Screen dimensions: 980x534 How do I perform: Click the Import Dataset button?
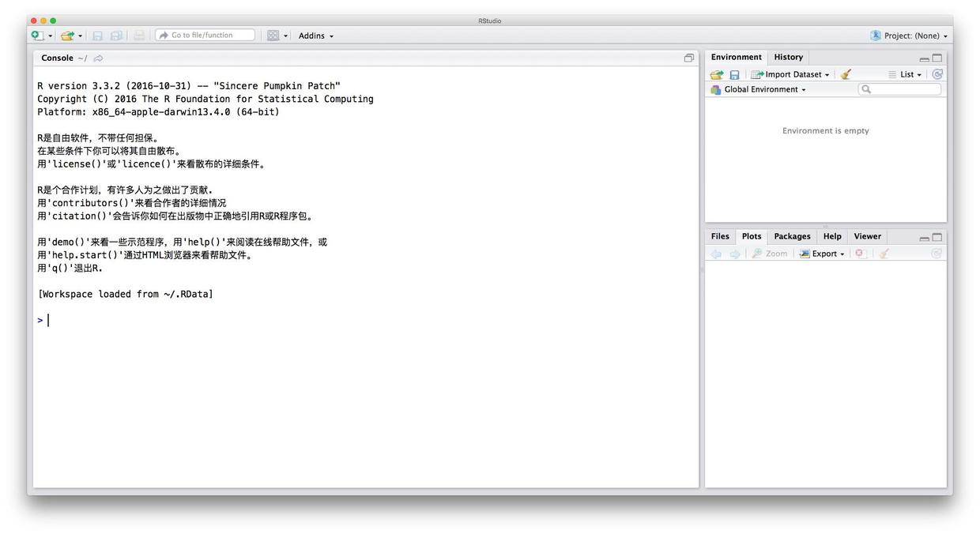pyautogui.click(x=792, y=74)
